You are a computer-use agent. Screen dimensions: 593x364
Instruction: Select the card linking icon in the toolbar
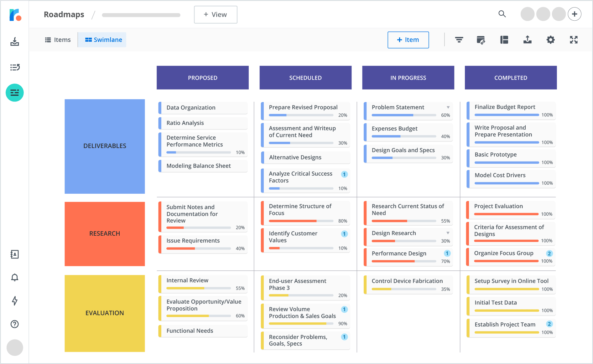click(x=481, y=40)
